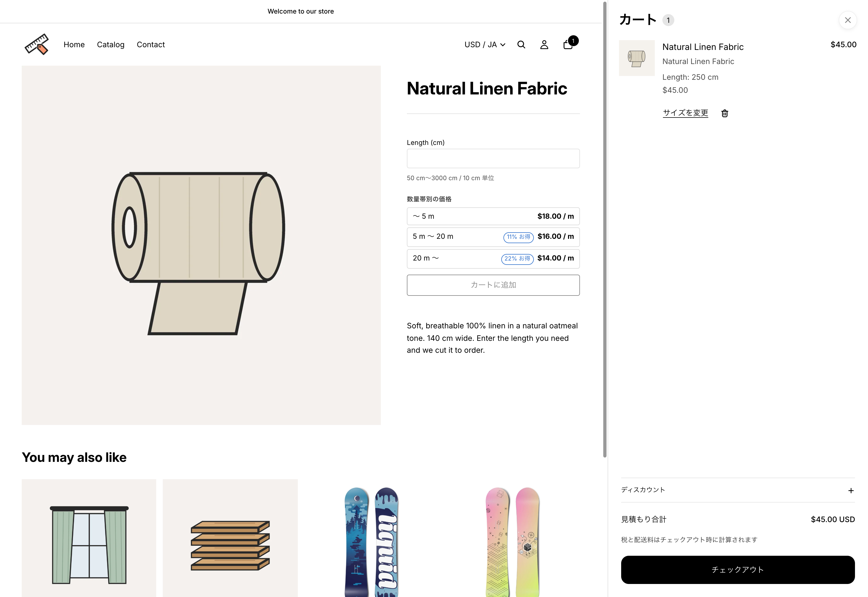The height and width of the screenshot is (597, 868).
Task: Click the チェックアウト button
Action: coord(738,570)
